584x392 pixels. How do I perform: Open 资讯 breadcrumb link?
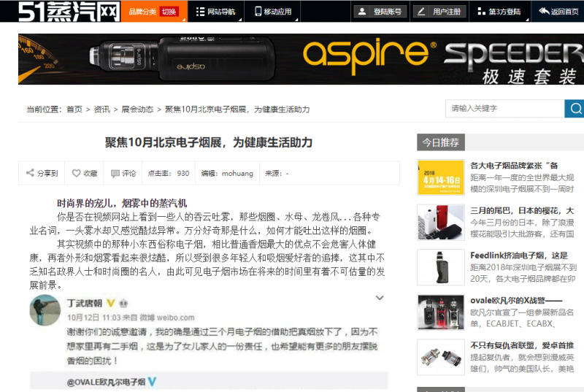(101, 109)
